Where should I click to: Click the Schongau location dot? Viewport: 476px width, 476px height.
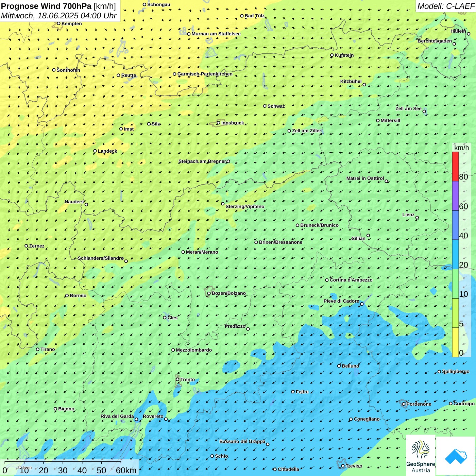coord(144,4)
